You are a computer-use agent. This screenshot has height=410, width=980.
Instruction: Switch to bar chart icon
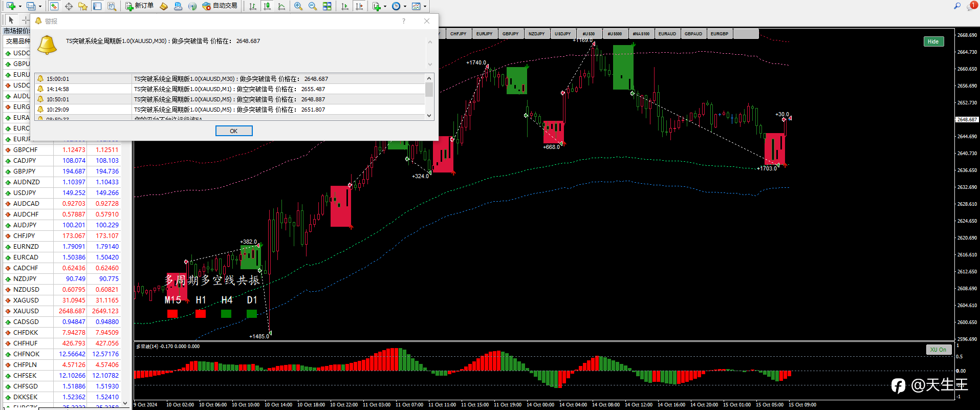pos(253,6)
